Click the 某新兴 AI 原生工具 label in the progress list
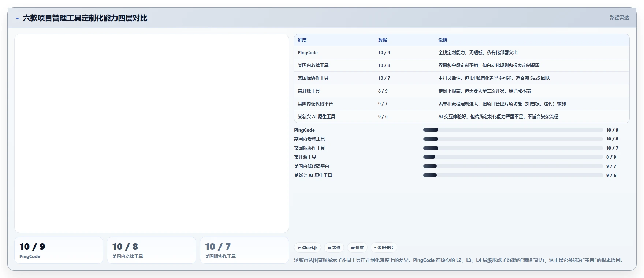The height and width of the screenshot is (278, 644). point(313,176)
